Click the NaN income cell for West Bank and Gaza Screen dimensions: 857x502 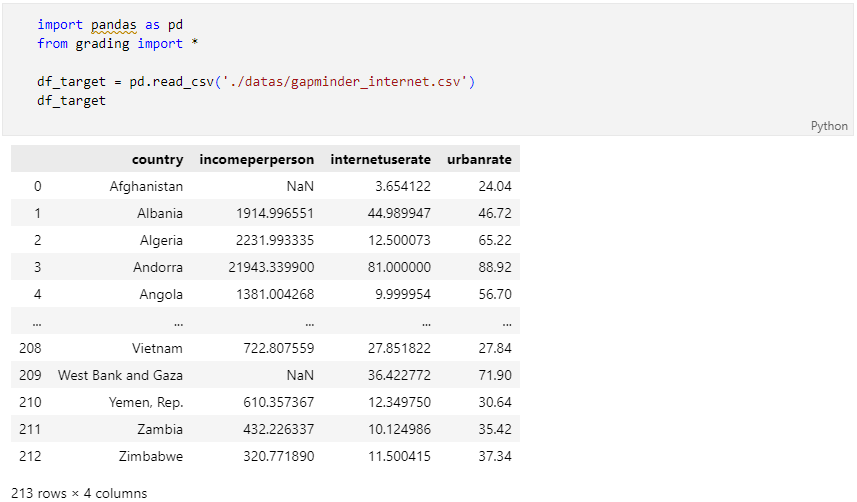pos(300,375)
